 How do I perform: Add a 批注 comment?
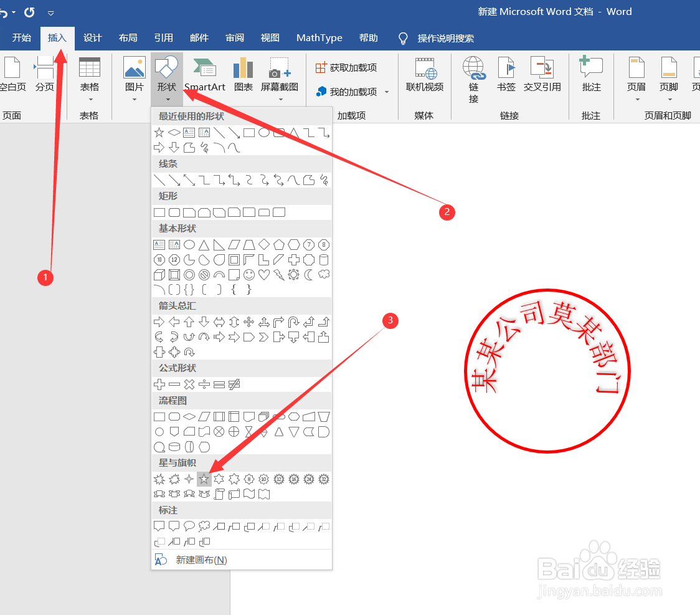coord(591,74)
